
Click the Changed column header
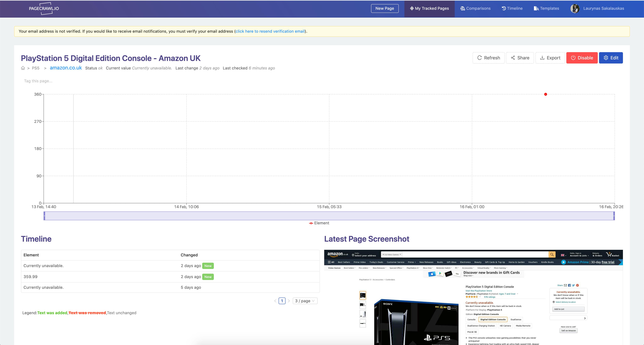pyautogui.click(x=189, y=255)
